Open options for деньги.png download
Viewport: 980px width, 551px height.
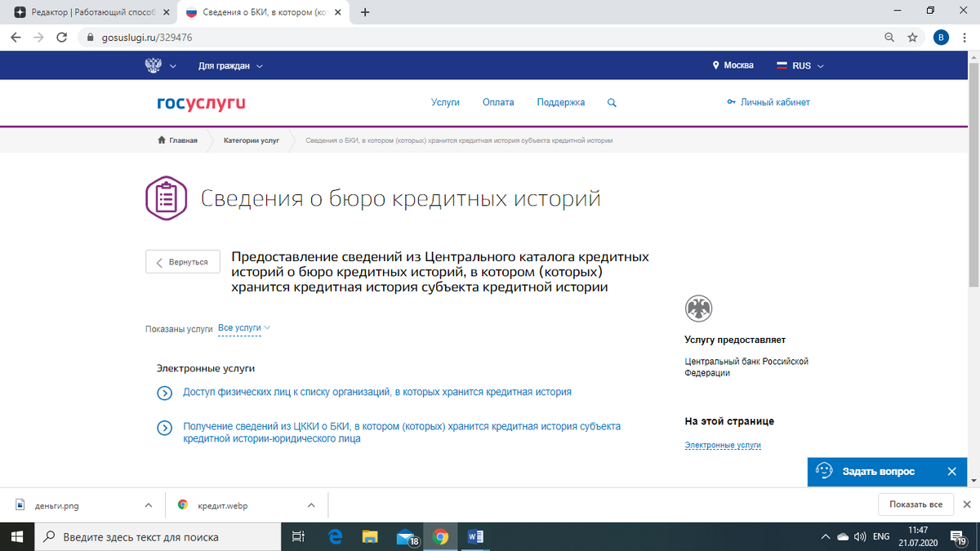coord(148,505)
